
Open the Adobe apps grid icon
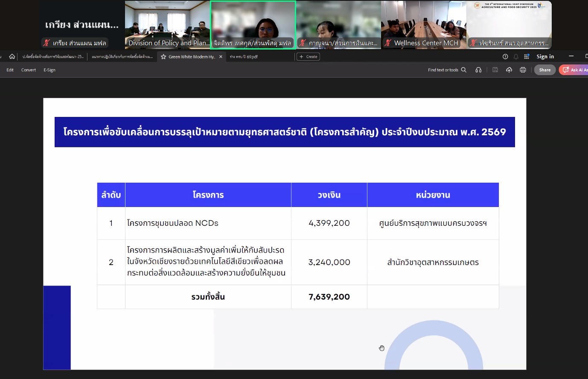pos(527,56)
